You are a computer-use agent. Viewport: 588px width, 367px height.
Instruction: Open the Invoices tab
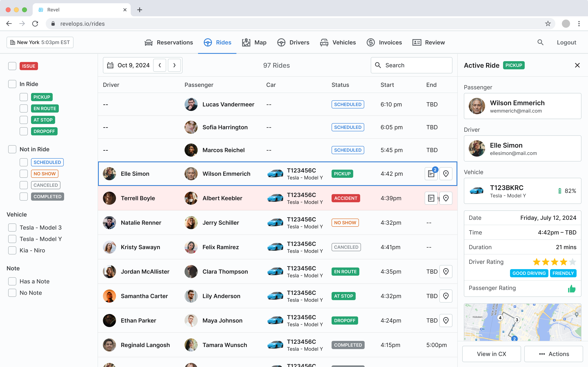(x=384, y=42)
